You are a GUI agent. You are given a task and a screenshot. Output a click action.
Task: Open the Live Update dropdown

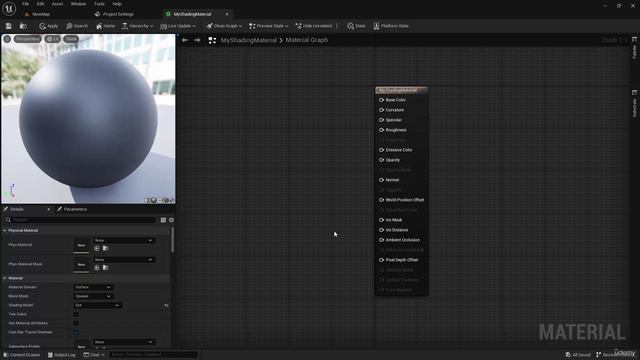coord(178,26)
